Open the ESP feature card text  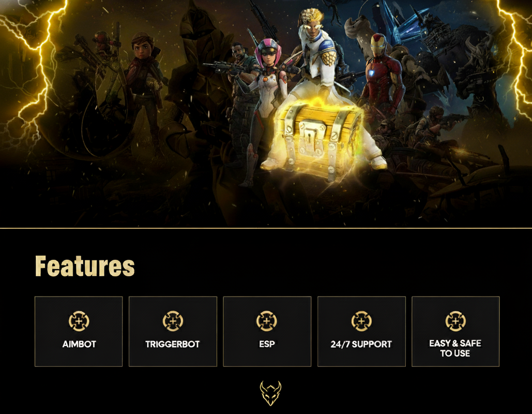pos(267,344)
